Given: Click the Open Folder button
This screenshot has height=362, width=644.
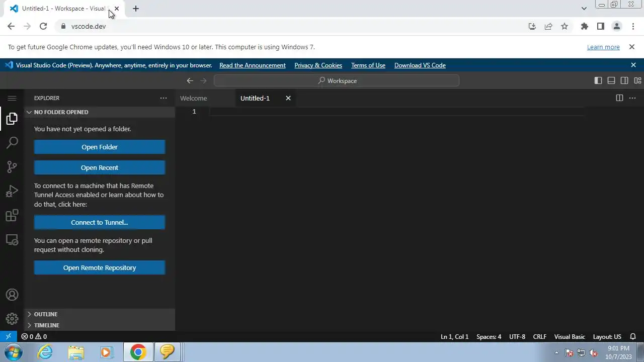Looking at the screenshot, I should click(x=100, y=147).
